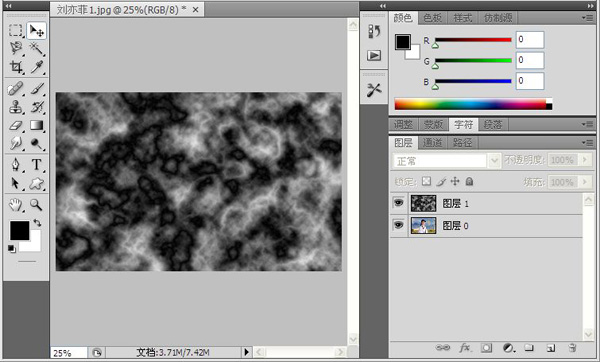This screenshot has height=362, width=600.
Task: Toggle lock transparent pixels
Action: (x=426, y=181)
